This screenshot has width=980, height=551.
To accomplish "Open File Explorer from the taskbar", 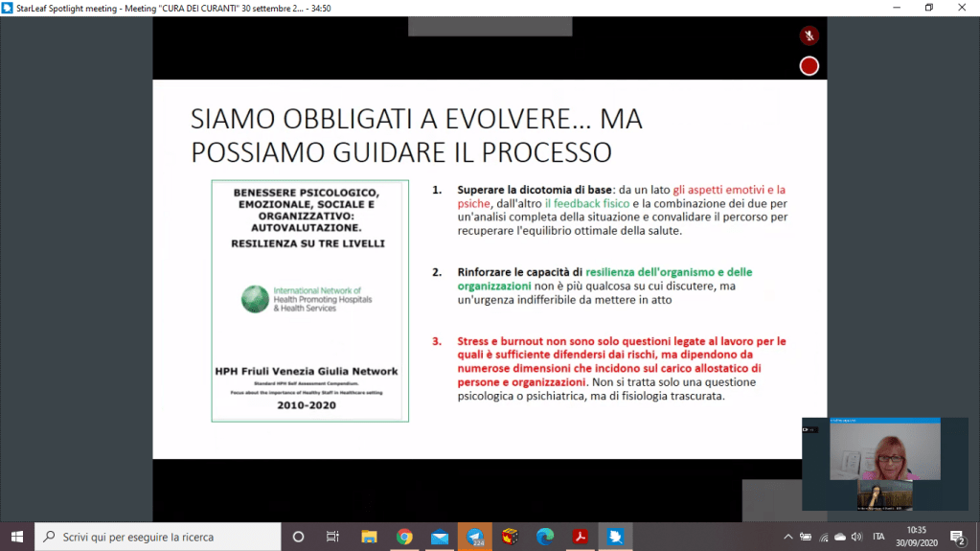I will coord(369,537).
